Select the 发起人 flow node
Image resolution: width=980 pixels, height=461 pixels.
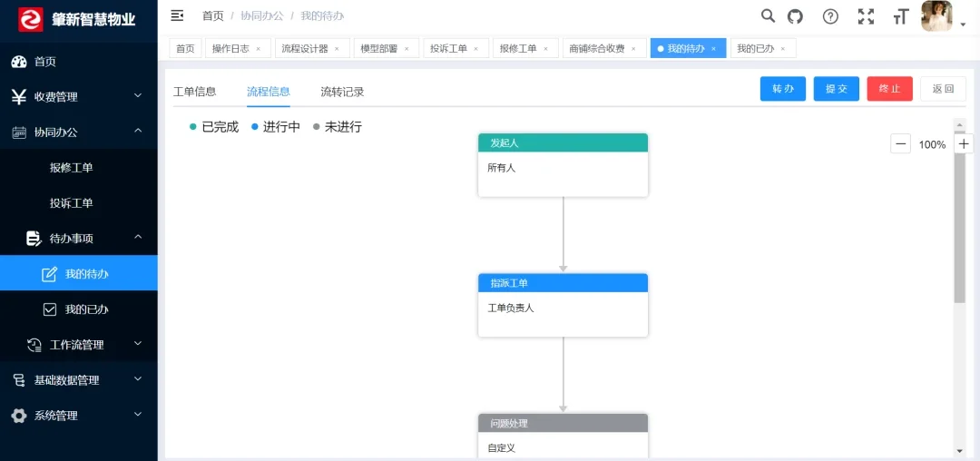click(x=563, y=165)
